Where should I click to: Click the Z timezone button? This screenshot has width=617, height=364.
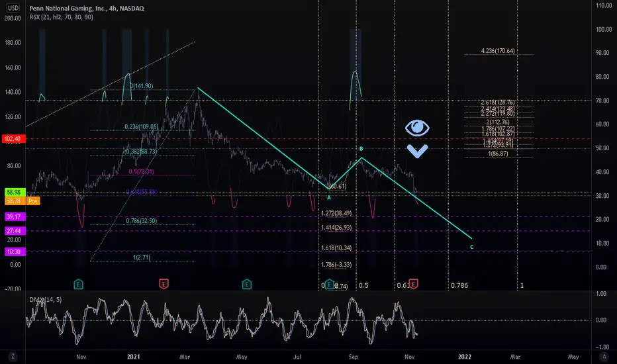(13, 357)
